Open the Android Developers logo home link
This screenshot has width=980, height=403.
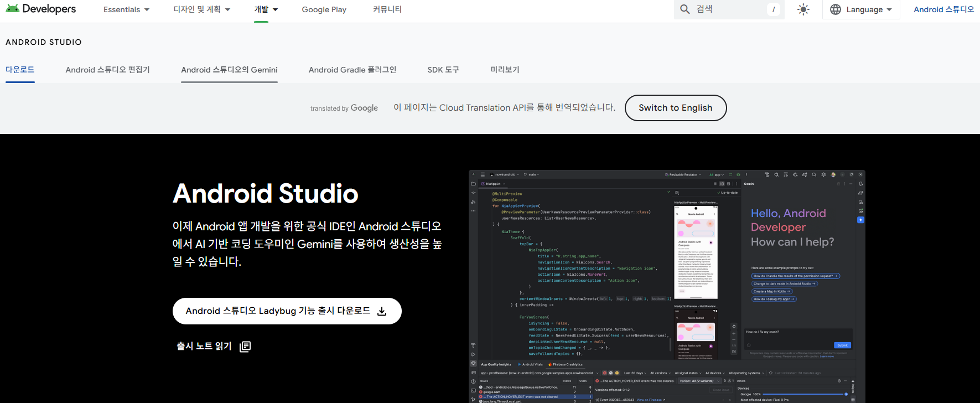tap(40, 9)
